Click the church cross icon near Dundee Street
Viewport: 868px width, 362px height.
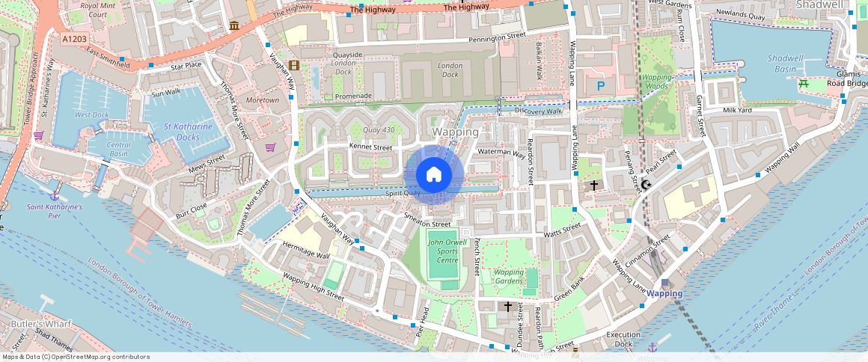[507, 306]
